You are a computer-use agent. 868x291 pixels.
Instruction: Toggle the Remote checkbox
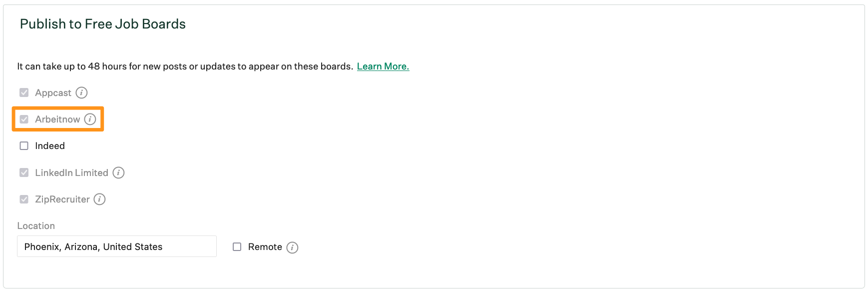point(237,246)
